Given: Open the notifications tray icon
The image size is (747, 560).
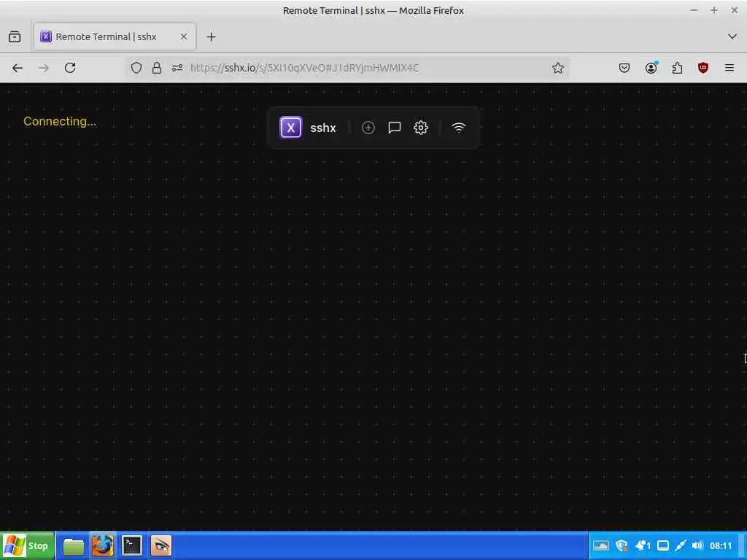Looking at the screenshot, I should point(643,545).
